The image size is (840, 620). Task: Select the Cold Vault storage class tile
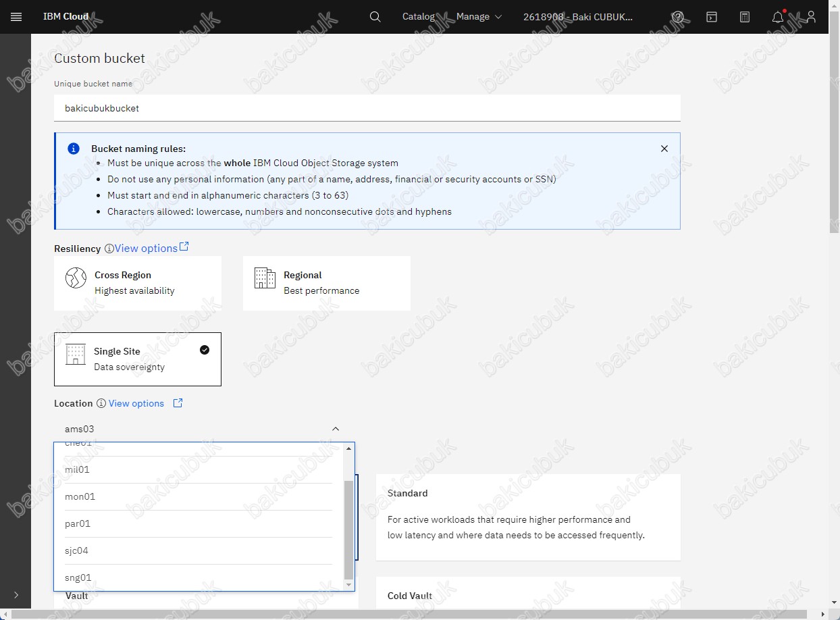click(528, 594)
